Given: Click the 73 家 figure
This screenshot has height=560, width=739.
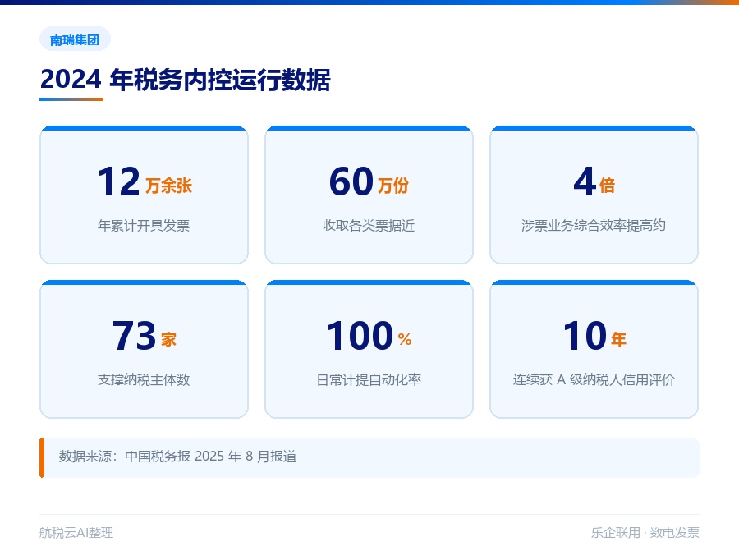Looking at the screenshot, I should point(145,336).
